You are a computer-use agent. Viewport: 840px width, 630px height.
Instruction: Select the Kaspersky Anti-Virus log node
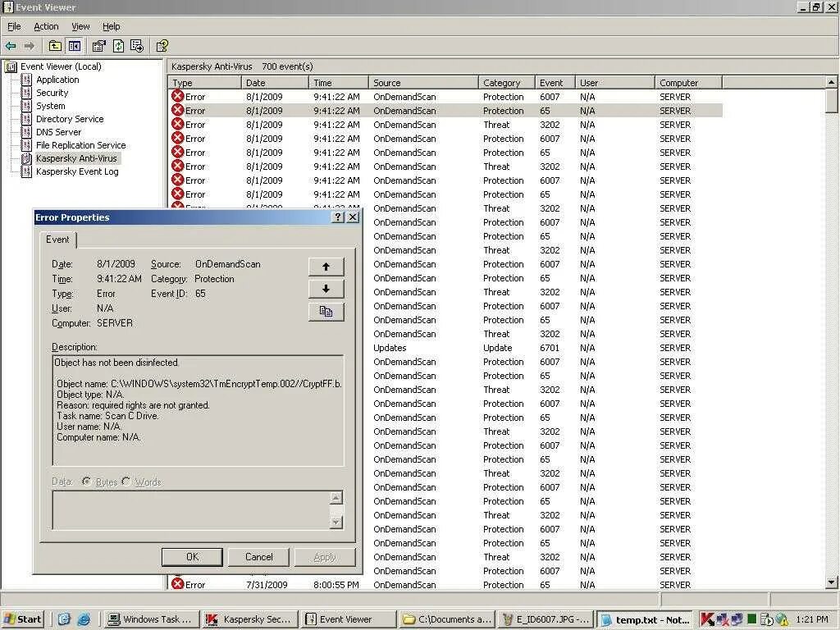coord(76,158)
